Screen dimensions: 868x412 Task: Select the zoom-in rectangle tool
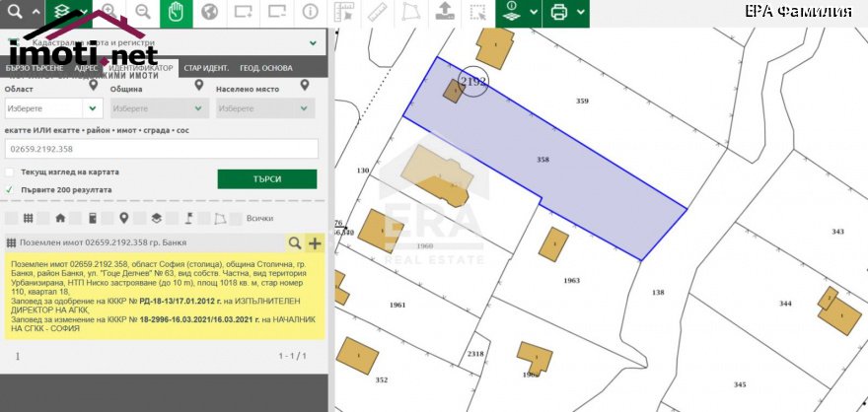pyautogui.click(x=243, y=12)
